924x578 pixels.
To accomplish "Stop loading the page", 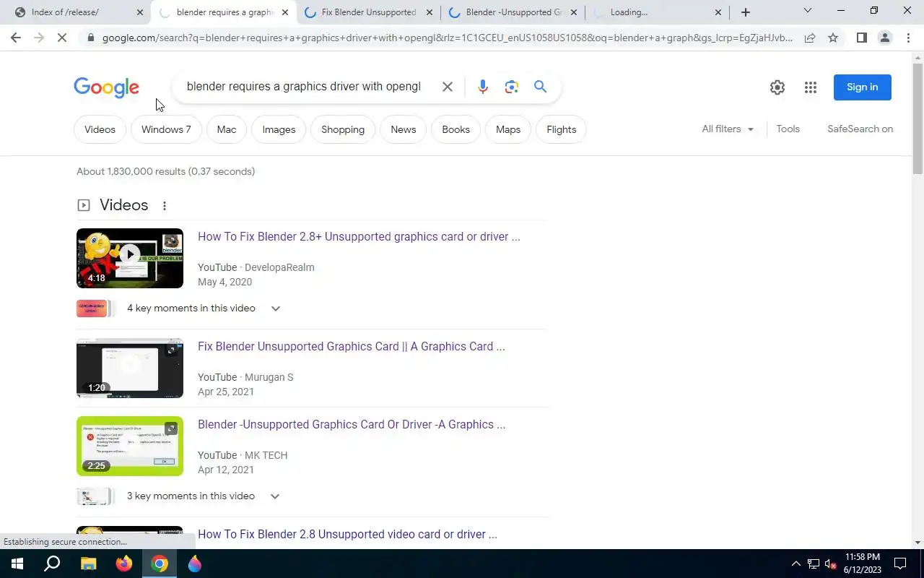I will click(62, 38).
